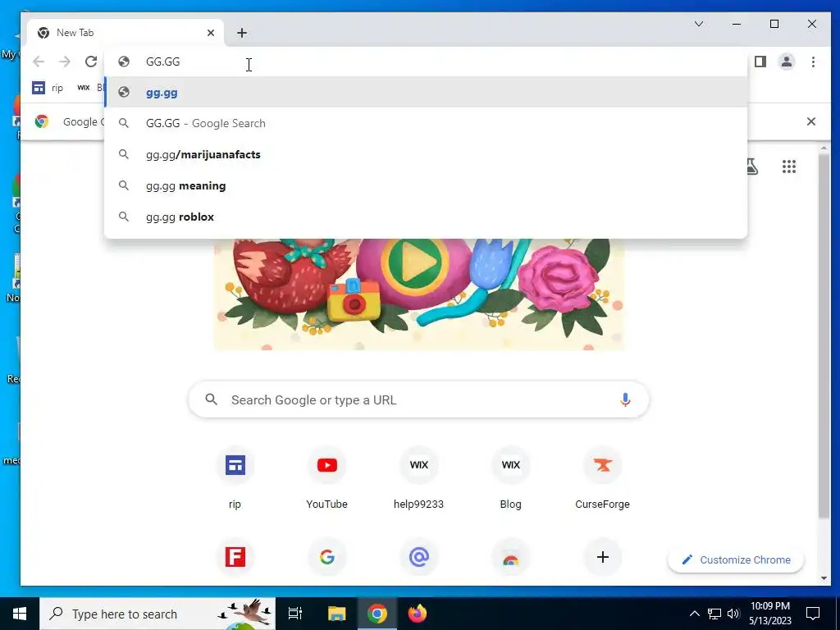Open the rainbow arch shortcut

click(x=510, y=557)
